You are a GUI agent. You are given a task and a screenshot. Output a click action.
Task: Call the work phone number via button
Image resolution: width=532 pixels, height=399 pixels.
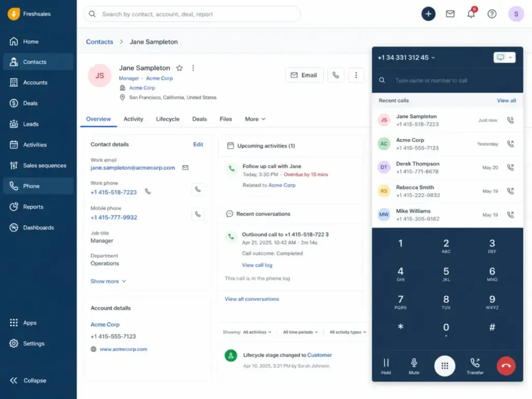198,189
